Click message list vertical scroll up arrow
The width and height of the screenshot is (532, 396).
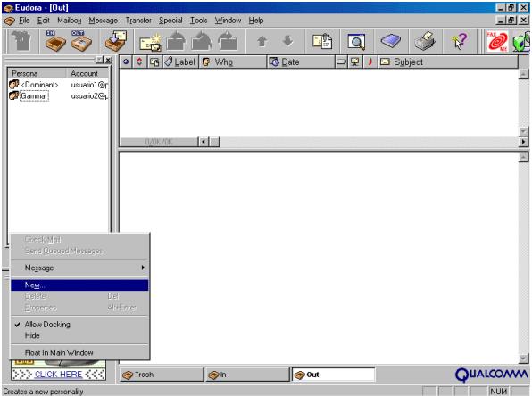tap(523, 74)
